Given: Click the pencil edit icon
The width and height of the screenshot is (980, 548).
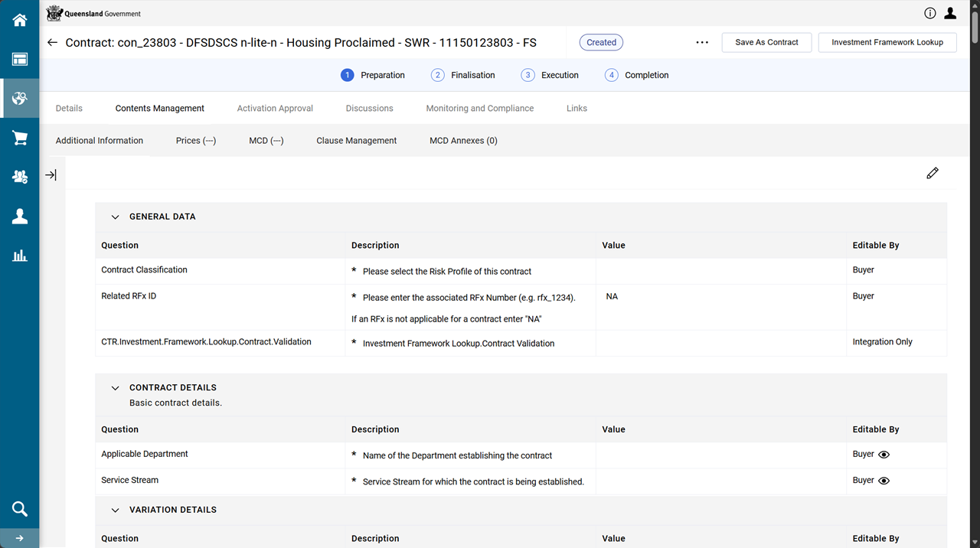Looking at the screenshot, I should pyautogui.click(x=932, y=174).
